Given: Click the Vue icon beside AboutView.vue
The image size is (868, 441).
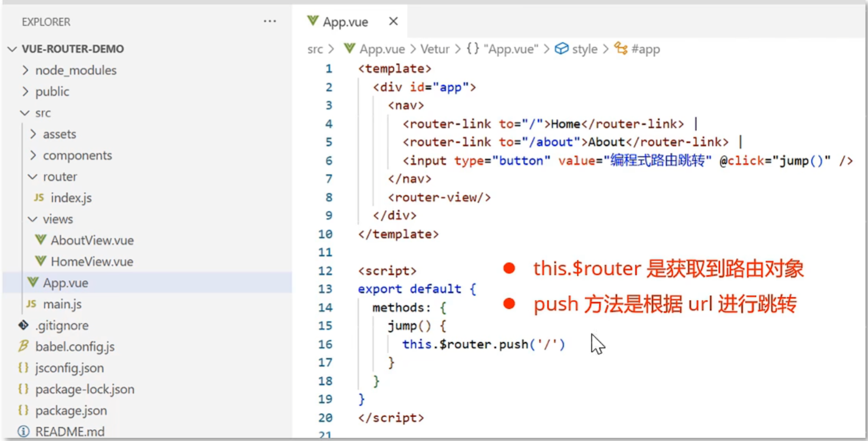Looking at the screenshot, I should click(x=41, y=240).
